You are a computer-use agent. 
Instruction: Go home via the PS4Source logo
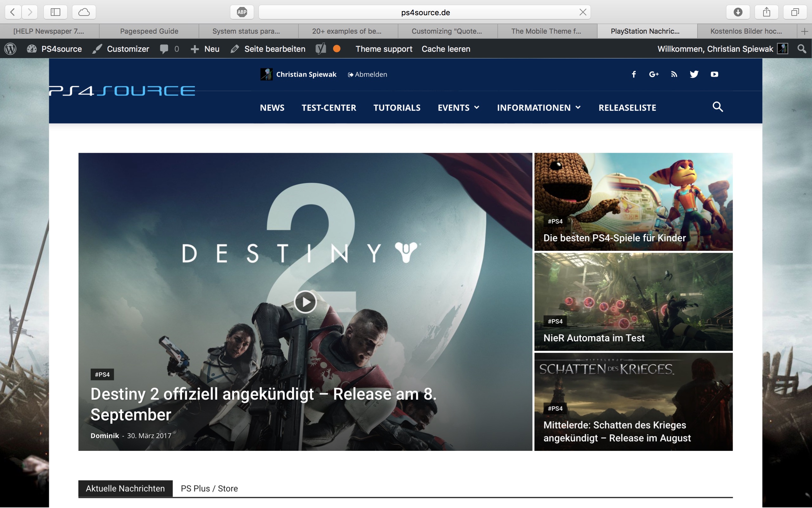point(122,91)
